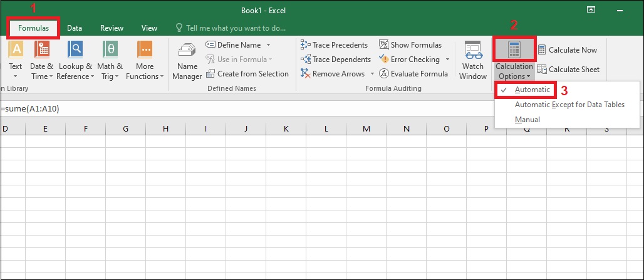Viewport: 644px width, 280px height.
Task: Open the Lookup & Reference functions icon
Action: coord(75,49)
